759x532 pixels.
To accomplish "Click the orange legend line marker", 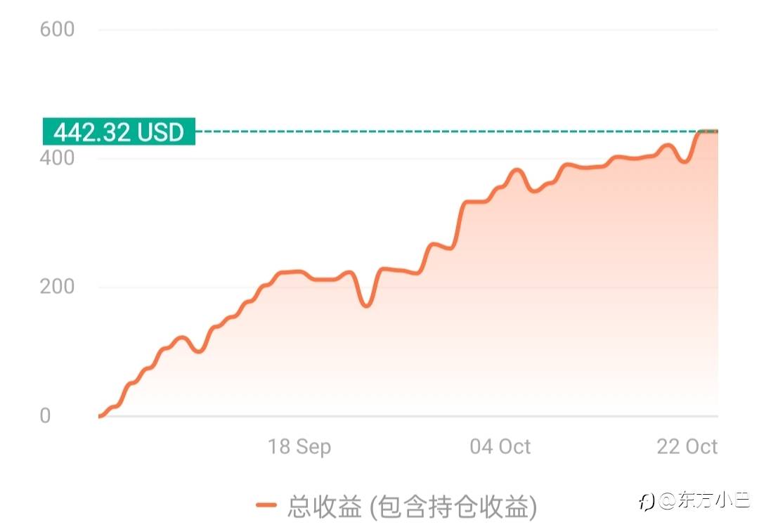I will 266,505.
